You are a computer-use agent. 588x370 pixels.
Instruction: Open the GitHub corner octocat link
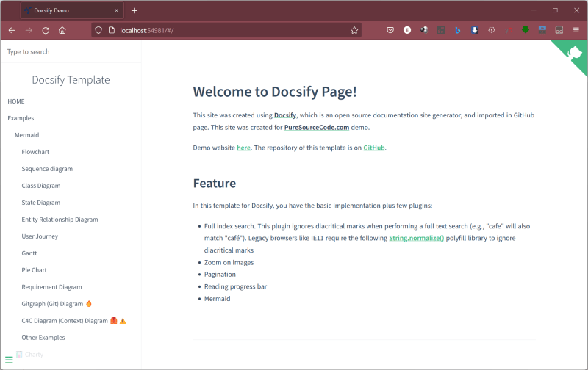[x=573, y=54]
